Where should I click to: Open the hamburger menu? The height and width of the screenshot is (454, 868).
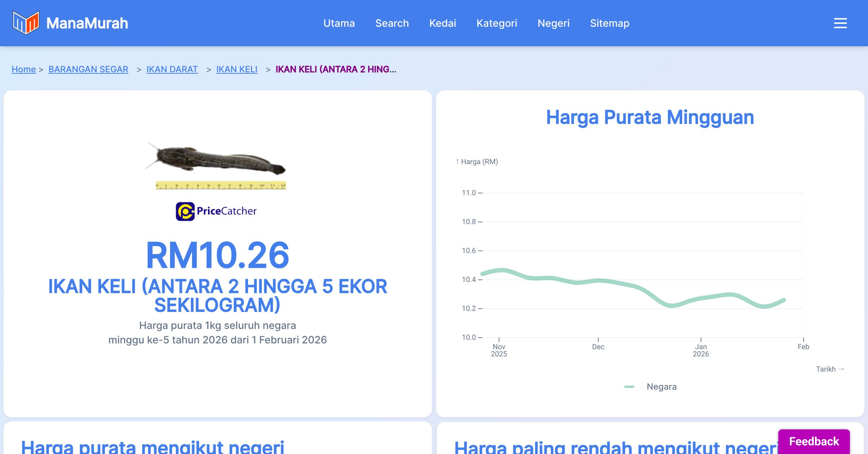(840, 23)
